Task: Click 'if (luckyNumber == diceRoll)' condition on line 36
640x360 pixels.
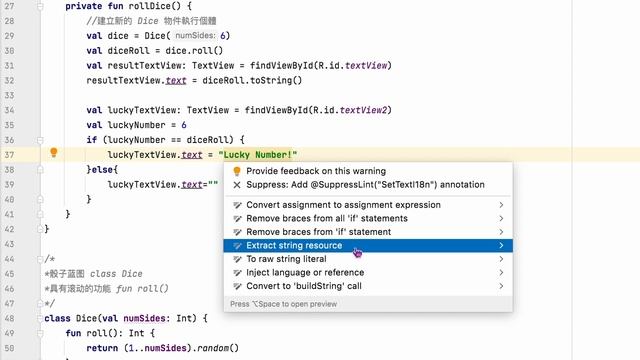Action: [x=160, y=140]
